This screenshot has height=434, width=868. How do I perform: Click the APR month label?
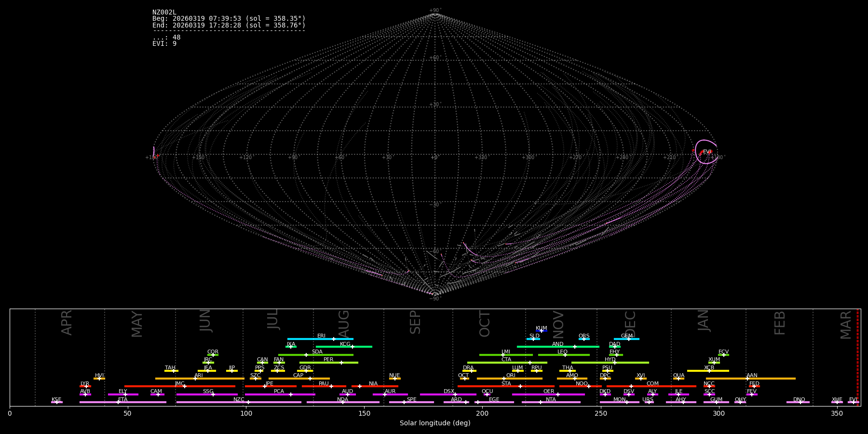point(67,323)
